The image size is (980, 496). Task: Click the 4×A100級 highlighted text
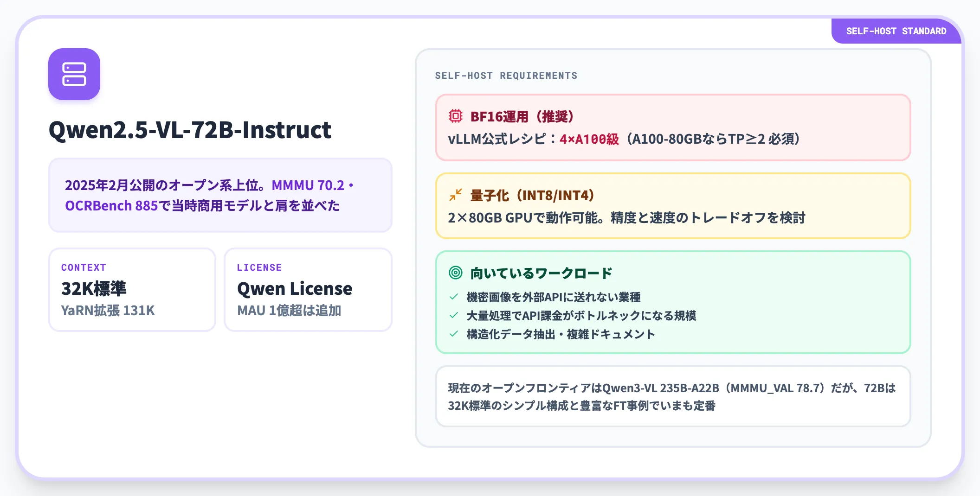point(589,139)
